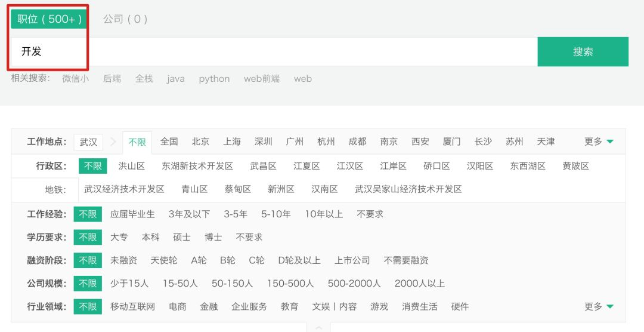Click the green 搜索 button

click(583, 51)
